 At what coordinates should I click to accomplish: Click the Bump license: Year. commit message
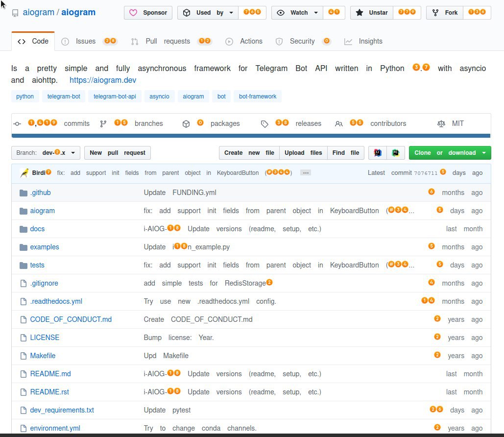tap(179, 338)
